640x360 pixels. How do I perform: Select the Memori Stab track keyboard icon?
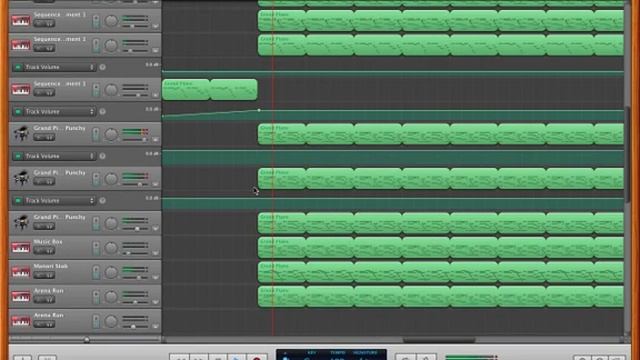click(x=21, y=272)
